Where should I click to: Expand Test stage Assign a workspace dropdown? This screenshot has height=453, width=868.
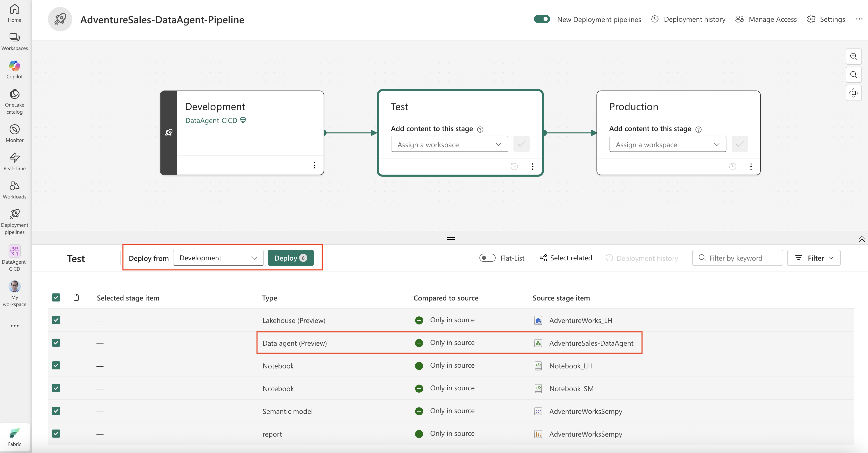pyautogui.click(x=449, y=144)
